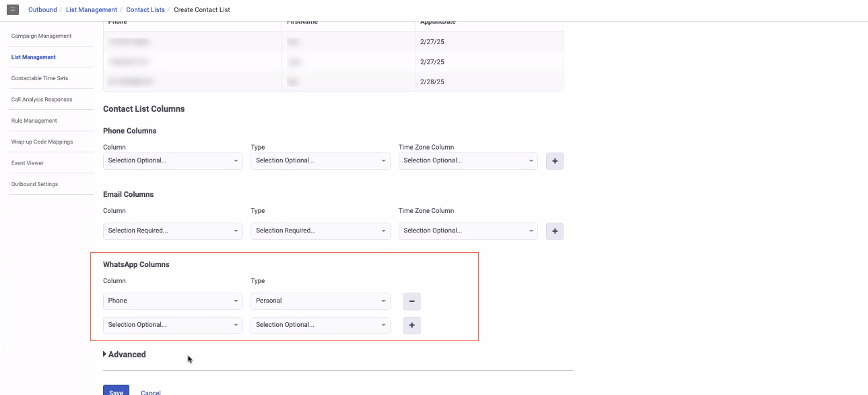Remove the Phone WhatsApp column row
Screen dimensions: 868x395
click(x=411, y=301)
